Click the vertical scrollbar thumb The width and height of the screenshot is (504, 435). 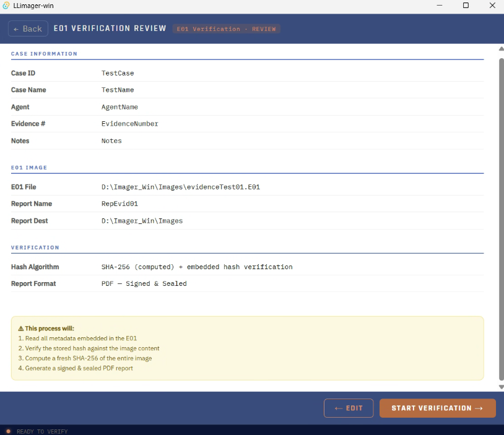[502, 219]
